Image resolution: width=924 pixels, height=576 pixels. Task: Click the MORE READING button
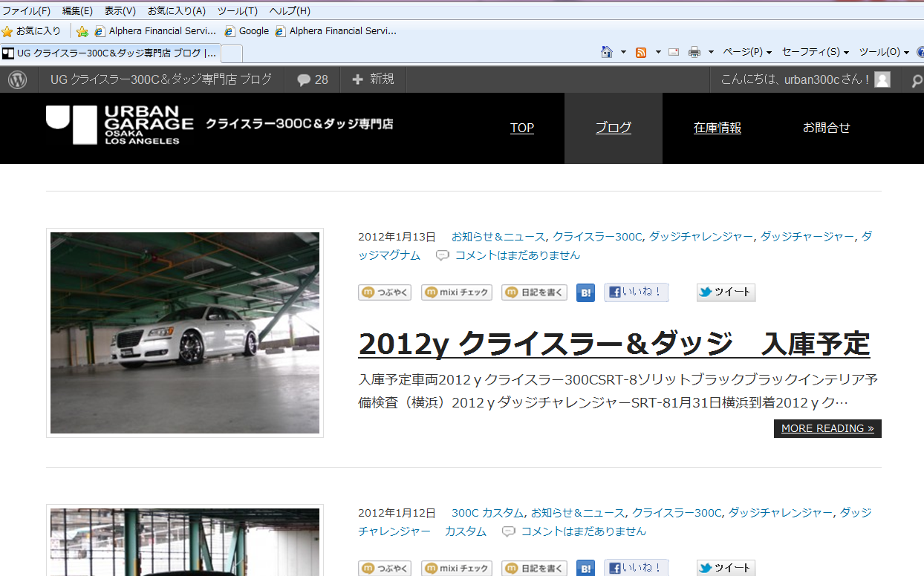[x=827, y=428]
